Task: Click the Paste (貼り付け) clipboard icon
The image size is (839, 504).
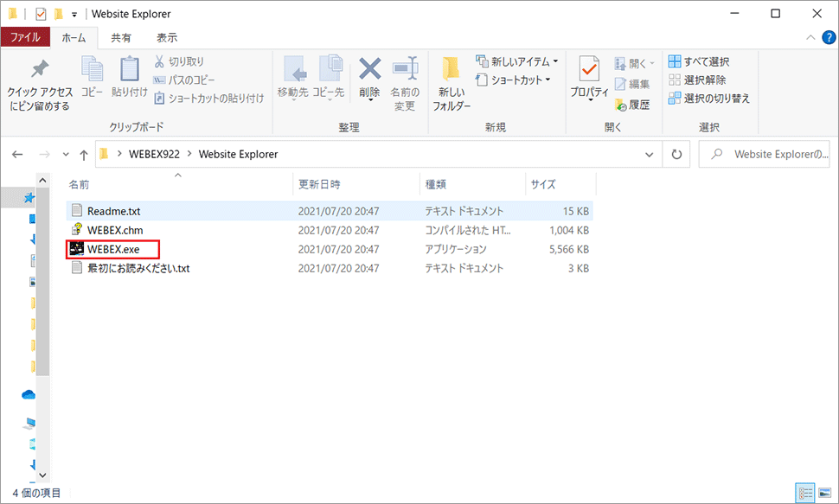Action: pos(130,77)
